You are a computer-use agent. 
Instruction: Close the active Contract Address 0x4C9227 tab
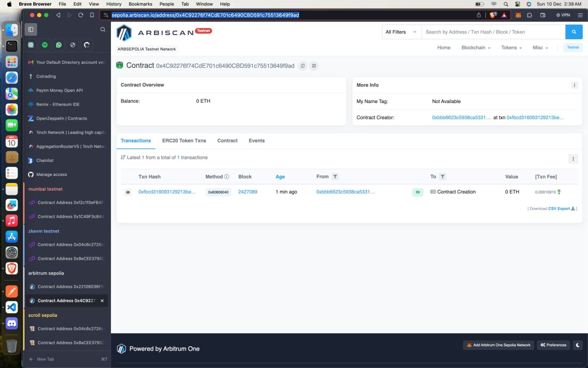102,301
